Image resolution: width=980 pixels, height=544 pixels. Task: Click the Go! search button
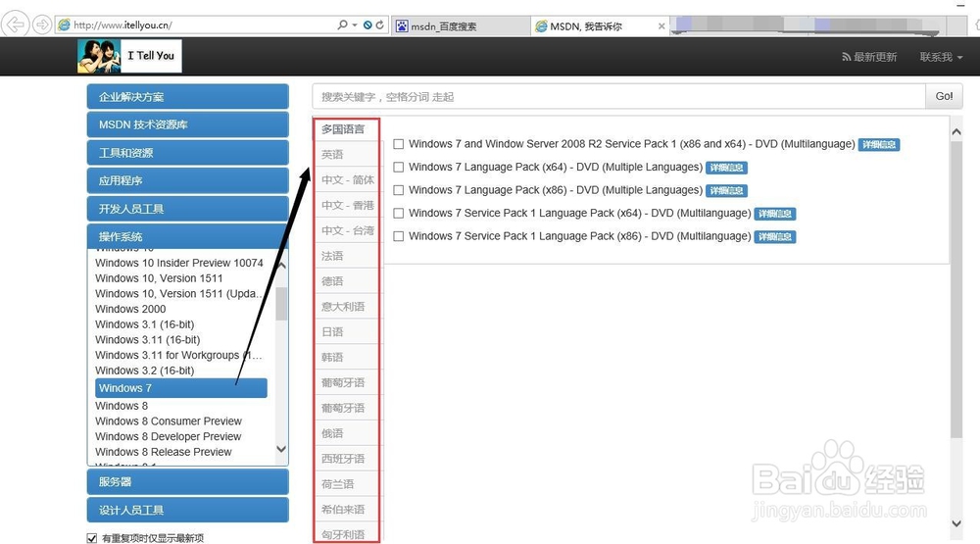pos(944,96)
